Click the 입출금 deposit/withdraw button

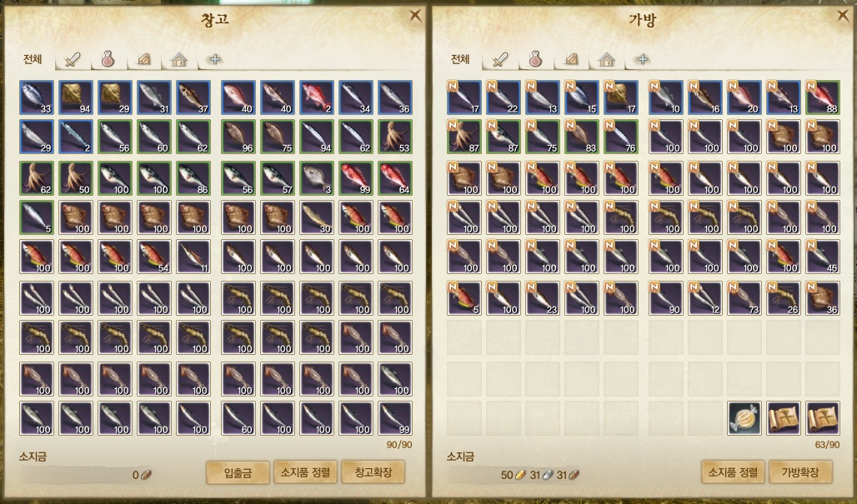tap(238, 472)
